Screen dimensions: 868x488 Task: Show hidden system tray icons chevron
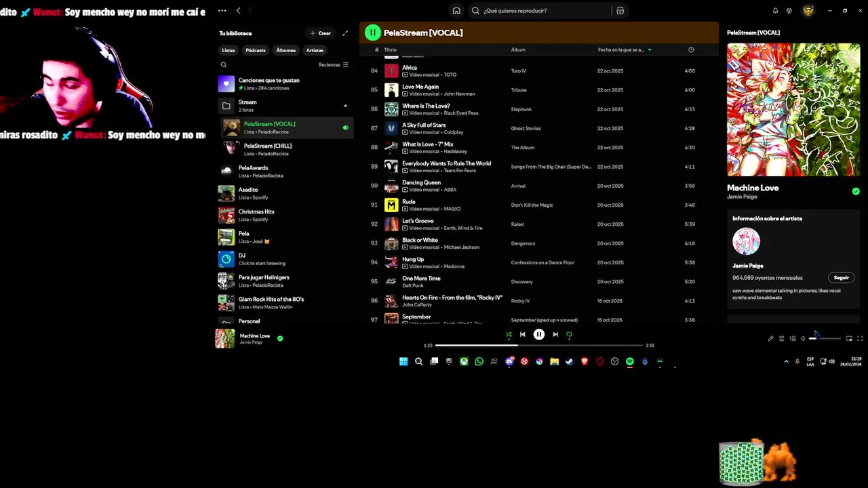pos(787,362)
